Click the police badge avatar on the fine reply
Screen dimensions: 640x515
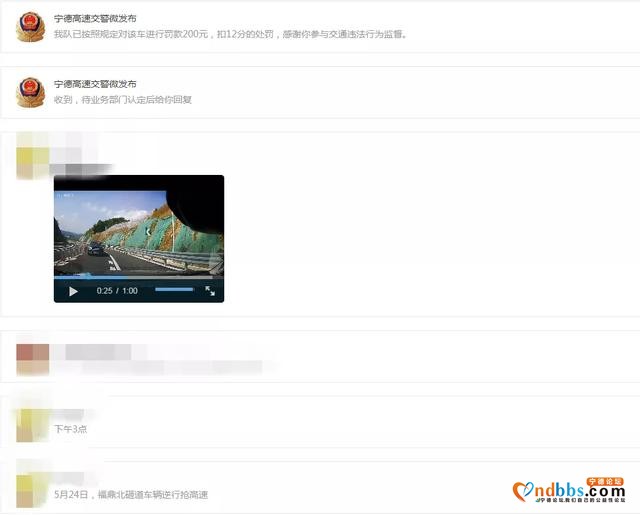(31, 27)
